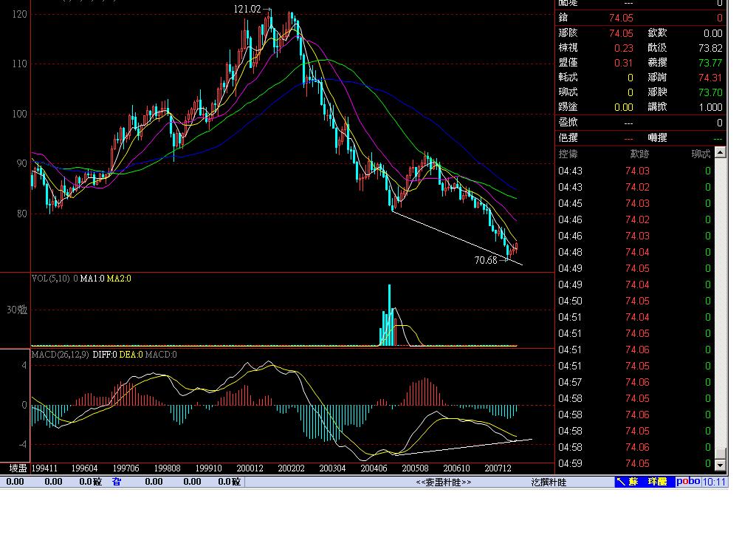Select the 04:45 tick row priced 74.03
The image size is (756, 549).
coord(634,204)
